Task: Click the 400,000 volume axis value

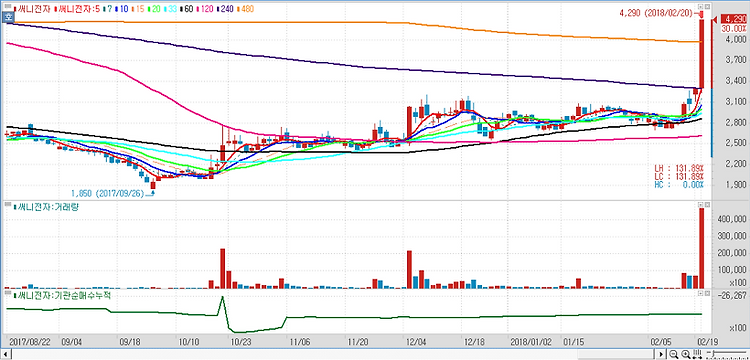Action: pyautogui.click(x=731, y=219)
